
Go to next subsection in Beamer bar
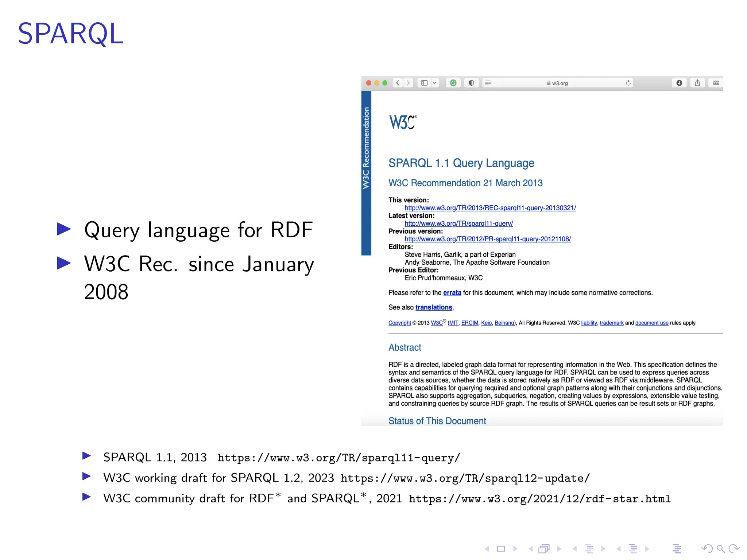pyautogui.click(x=603, y=549)
